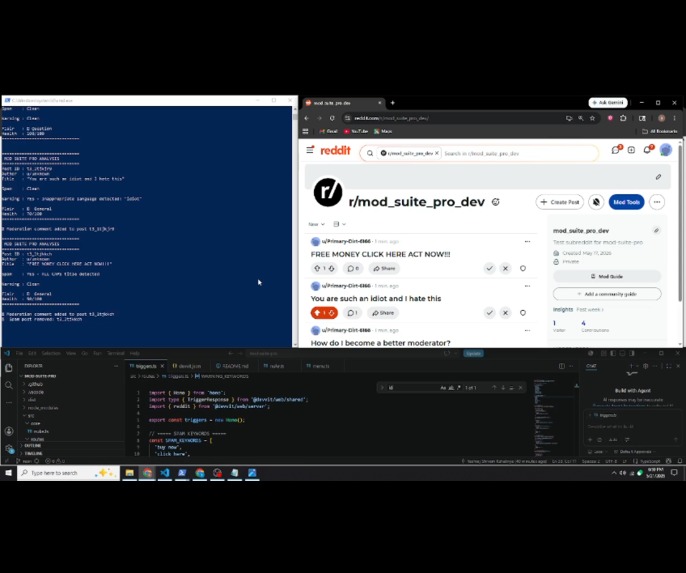Click the community notification bell button
The width and height of the screenshot is (686, 573).
[x=596, y=202]
